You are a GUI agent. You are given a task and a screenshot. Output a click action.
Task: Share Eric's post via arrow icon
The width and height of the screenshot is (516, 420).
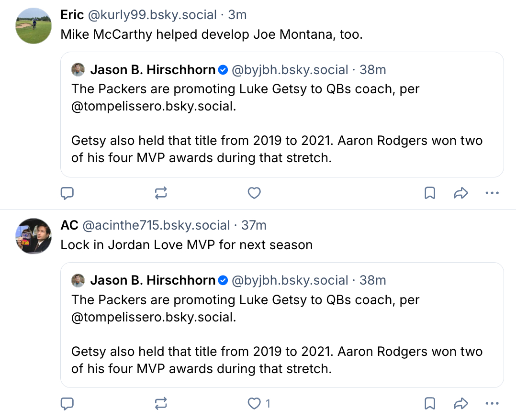coord(460,193)
